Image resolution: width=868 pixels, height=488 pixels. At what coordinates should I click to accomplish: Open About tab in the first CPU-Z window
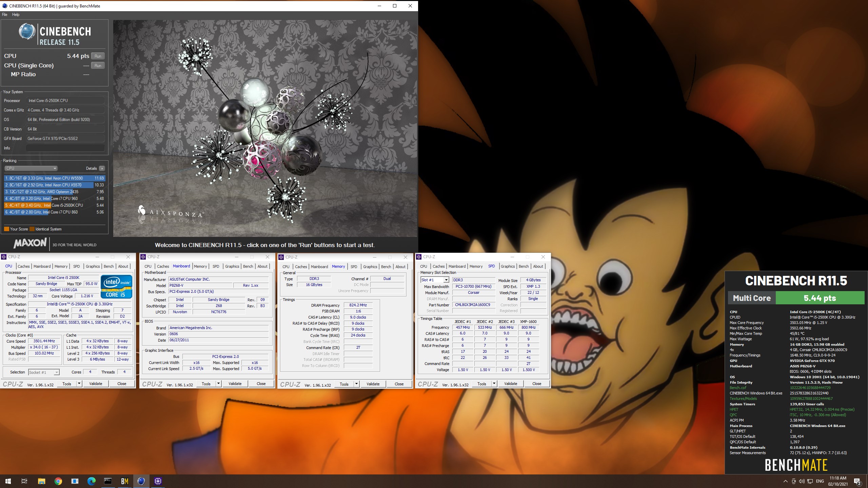pyautogui.click(x=123, y=266)
